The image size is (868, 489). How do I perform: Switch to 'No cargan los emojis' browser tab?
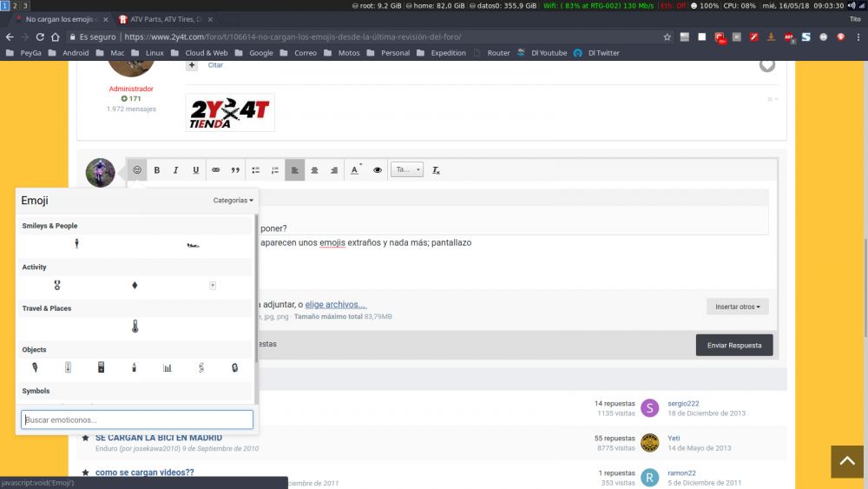coord(60,19)
